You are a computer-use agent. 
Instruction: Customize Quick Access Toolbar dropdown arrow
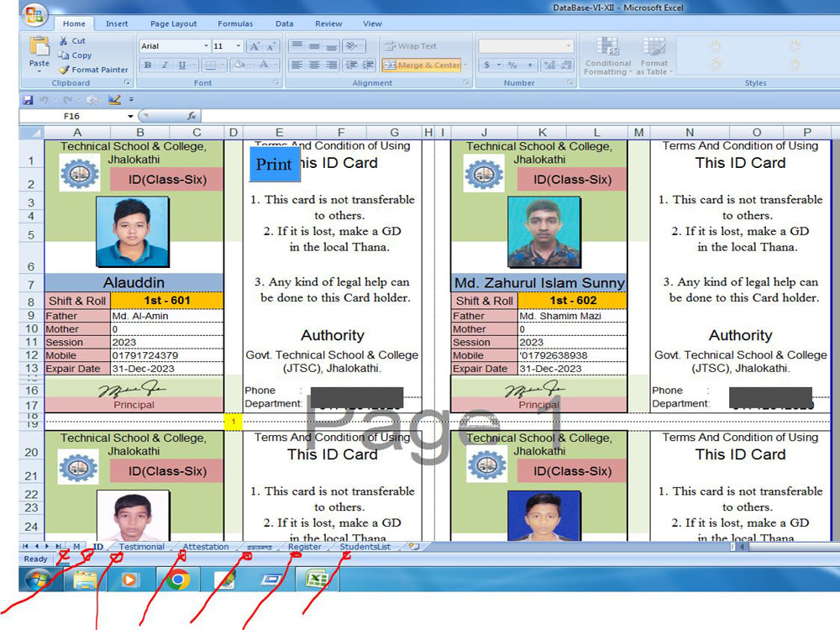point(131,100)
